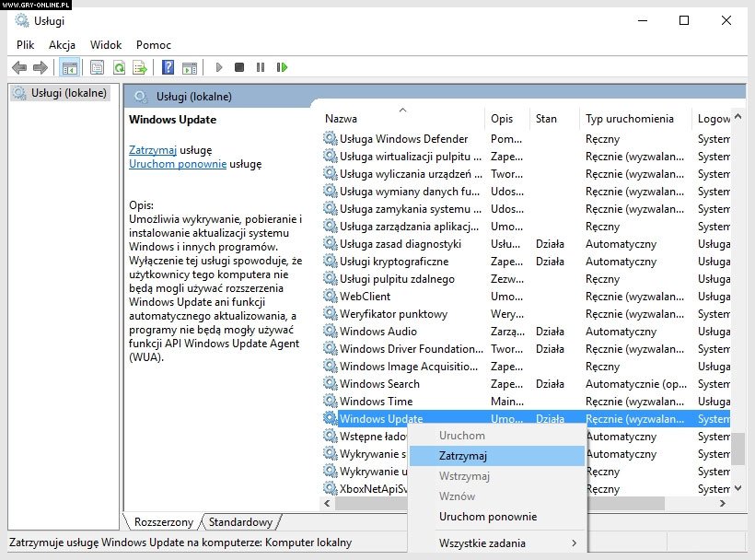Toggle the show/hide action pane icon
The width and height of the screenshot is (755, 560).
coord(190,68)
